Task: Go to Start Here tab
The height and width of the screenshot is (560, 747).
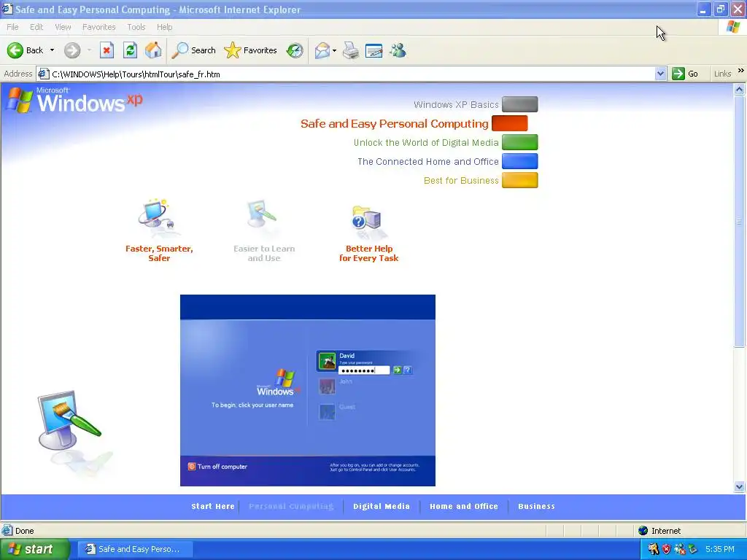Action: pos(213,506)
